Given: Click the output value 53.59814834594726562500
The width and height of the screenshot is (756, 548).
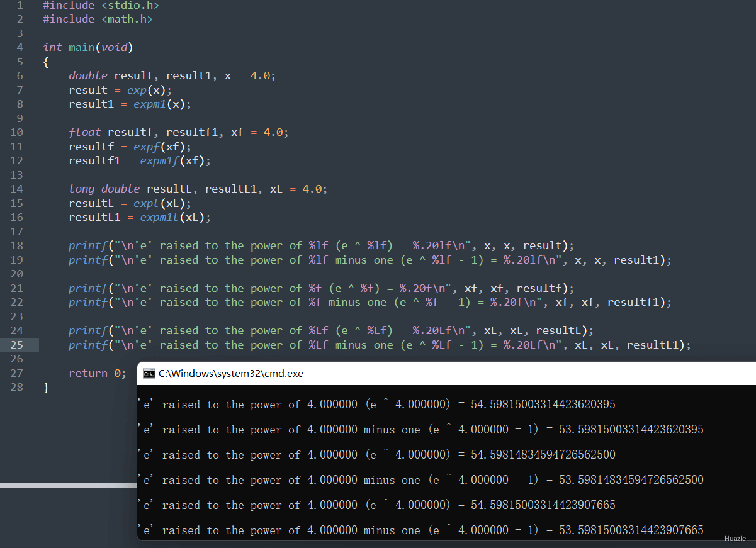Looking at the screenshot, I should [631, 480].
